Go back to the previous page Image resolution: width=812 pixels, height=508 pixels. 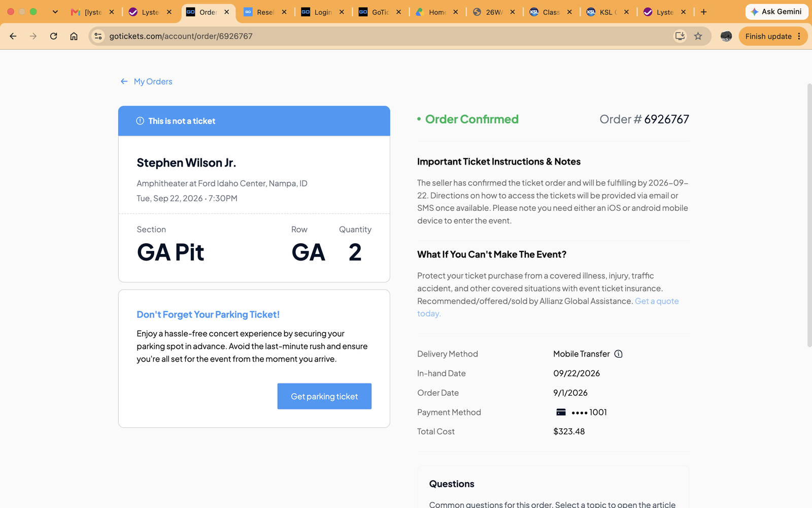pos(13,36)
